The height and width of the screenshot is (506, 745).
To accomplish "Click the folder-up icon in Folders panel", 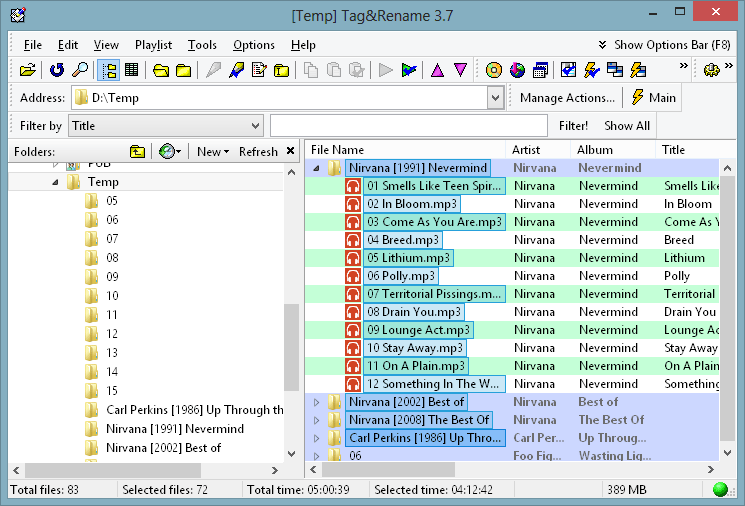I will [x=137, y=152].
